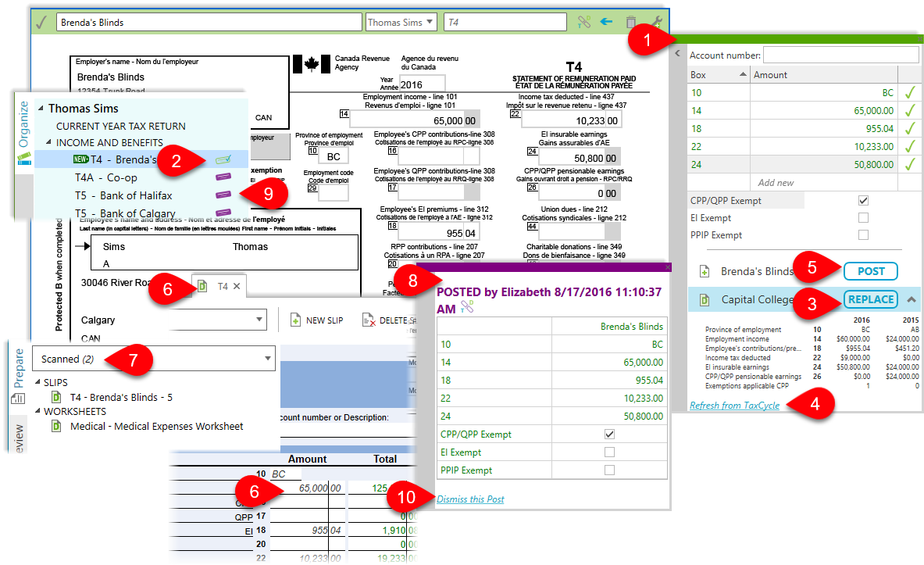Image resolution: width=924 pixels, height=565 pixels.
Task: Click the document icon beside Capital College
Action: coord(705,299)
